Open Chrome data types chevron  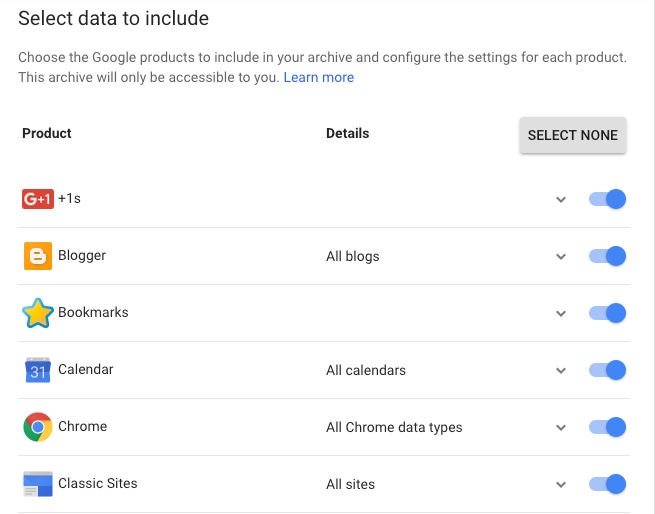click(x=561, y=427)
